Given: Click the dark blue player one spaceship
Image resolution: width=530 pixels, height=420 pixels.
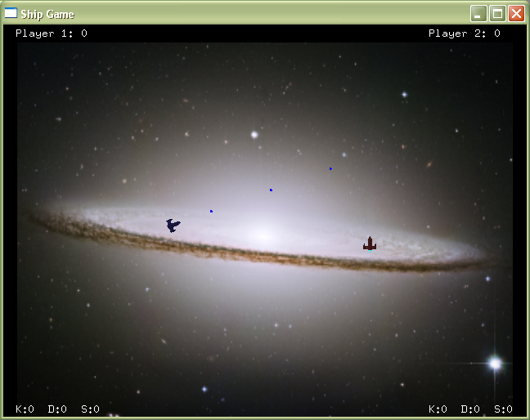Looking at the screenshot, I should tap(173, 226).
